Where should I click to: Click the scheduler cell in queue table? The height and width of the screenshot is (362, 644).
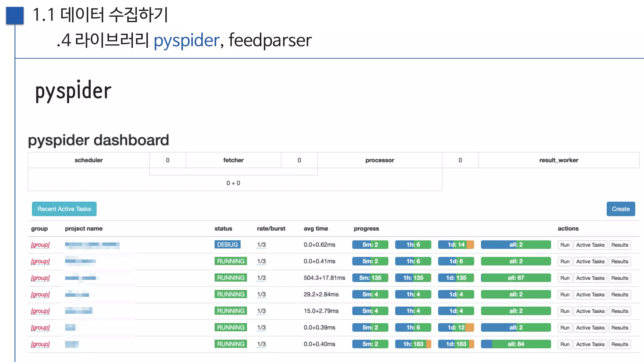tap(89, 160)
